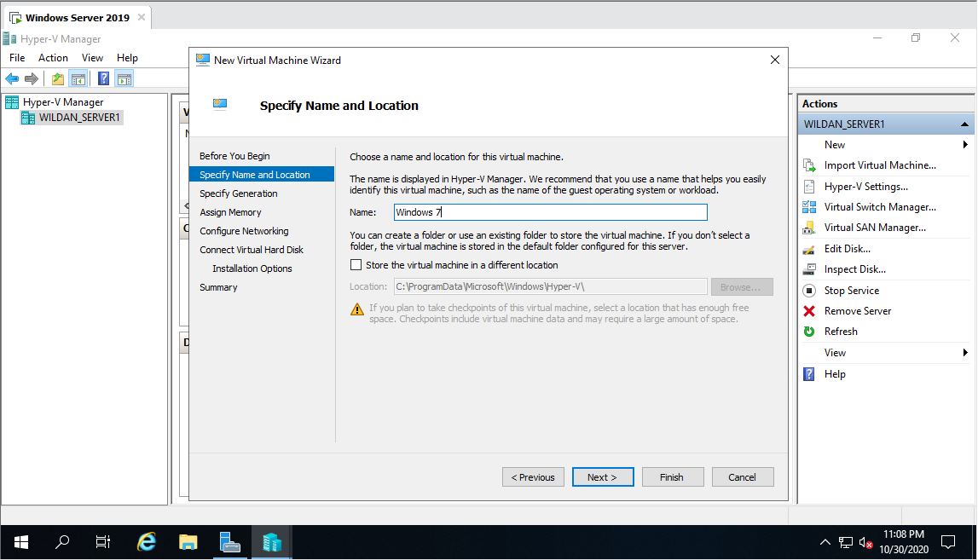Click the Stop Service icon

809,291
